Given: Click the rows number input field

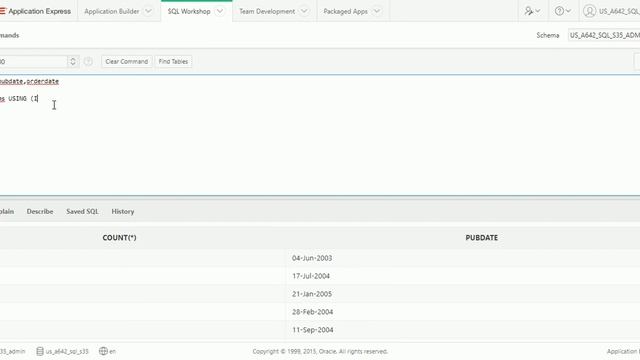Looking at the screenshot, I should 33,62.
